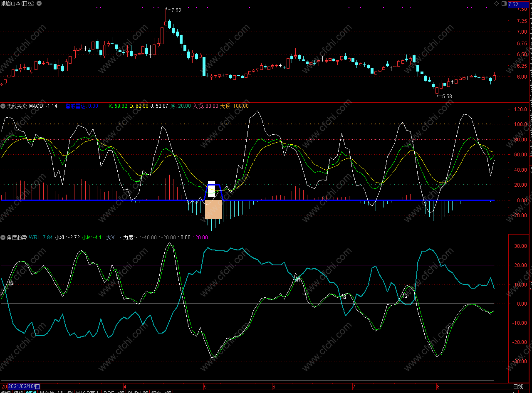Expand the 无敌买卖 indicator pane menu arrow
The image size is (532, 393).
point(3,106)
